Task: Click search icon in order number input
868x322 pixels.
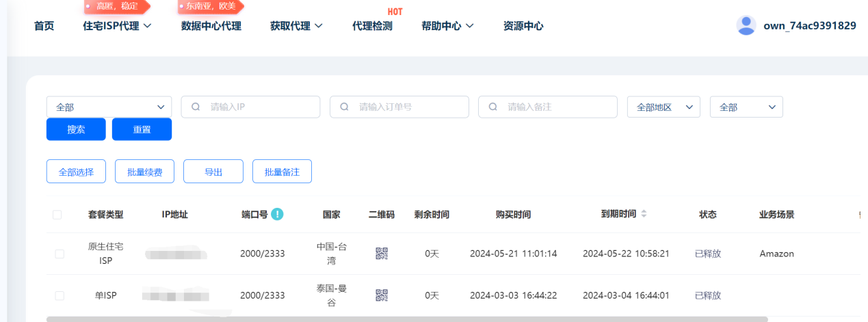Action: coord(344,107)
